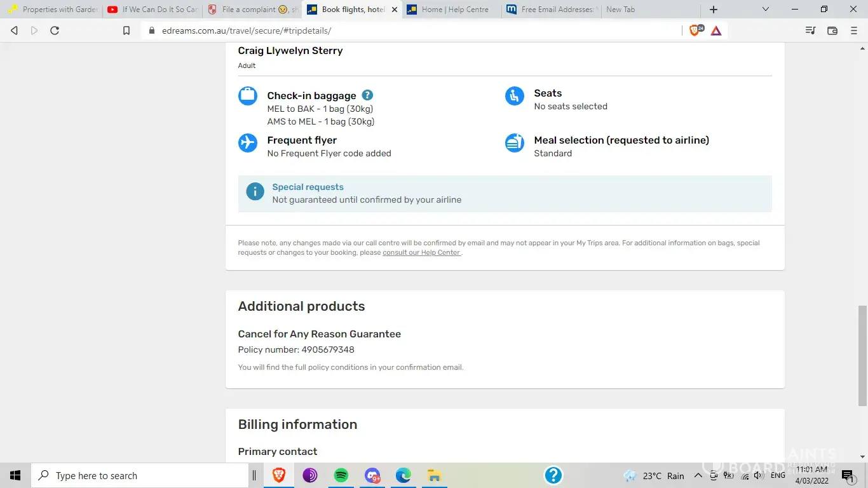The image size is (868, 488).
Task: Click the Frequent flyer airplane icon
Action: [247, 143]
